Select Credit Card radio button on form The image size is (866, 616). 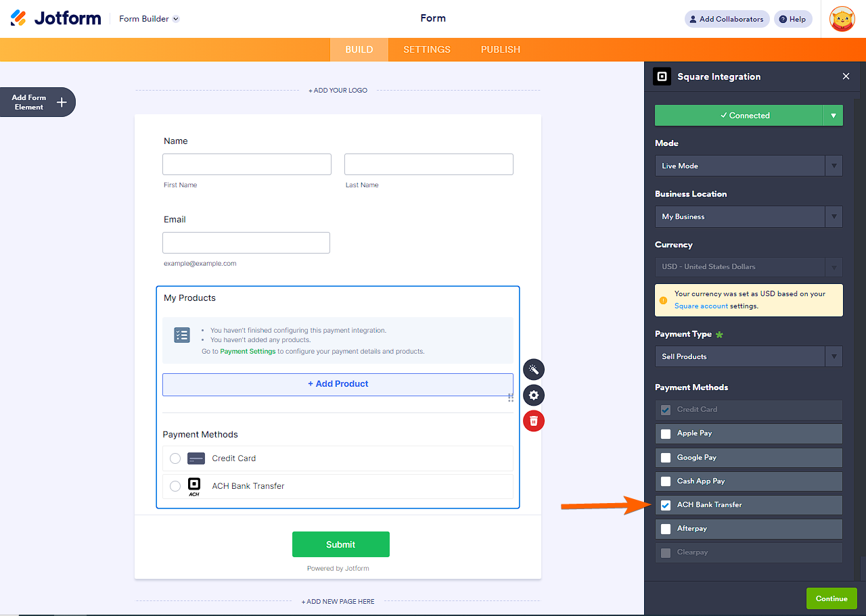coord(175,458)
